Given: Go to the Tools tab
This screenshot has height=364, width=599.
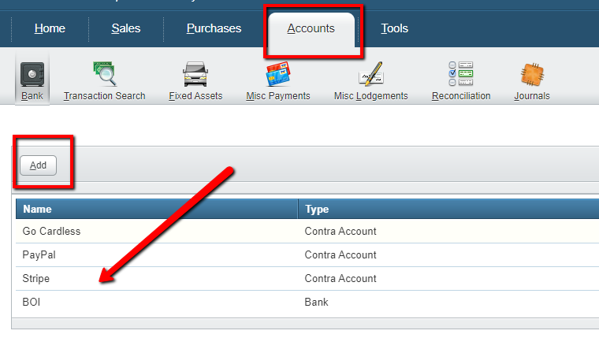Looking at the screenshot, I should (394, 28).
